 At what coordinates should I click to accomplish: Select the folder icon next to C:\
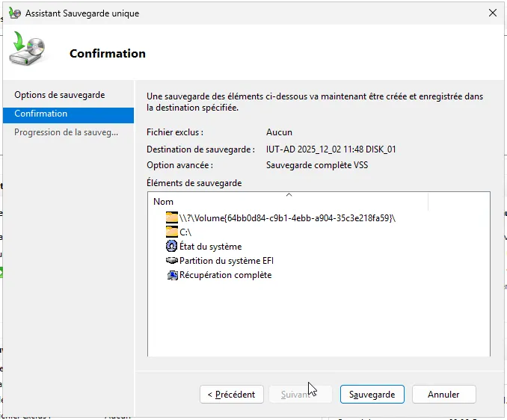coord(173,232)
